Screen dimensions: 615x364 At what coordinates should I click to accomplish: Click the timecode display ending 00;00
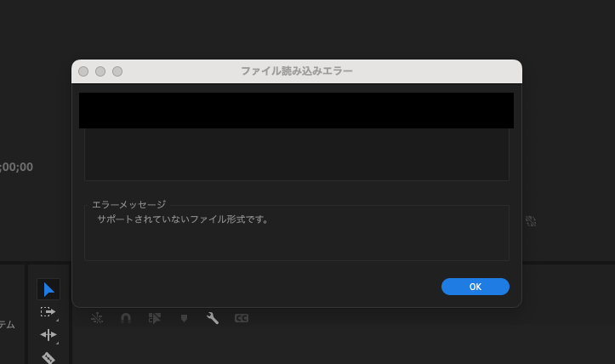point(16,167)
